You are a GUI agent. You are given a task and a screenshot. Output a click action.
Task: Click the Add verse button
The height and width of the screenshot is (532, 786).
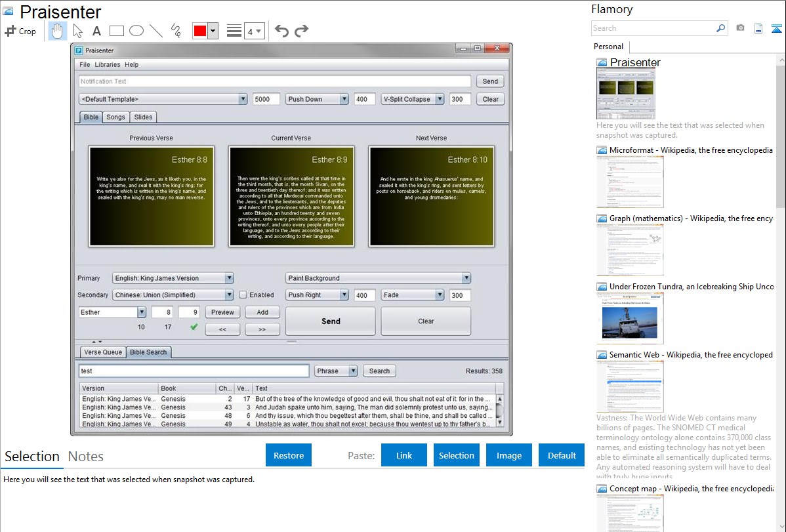tap(262, 312)
